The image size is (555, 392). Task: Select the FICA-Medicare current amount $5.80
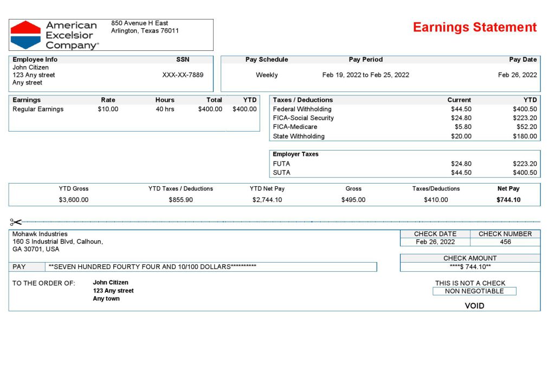461,127
